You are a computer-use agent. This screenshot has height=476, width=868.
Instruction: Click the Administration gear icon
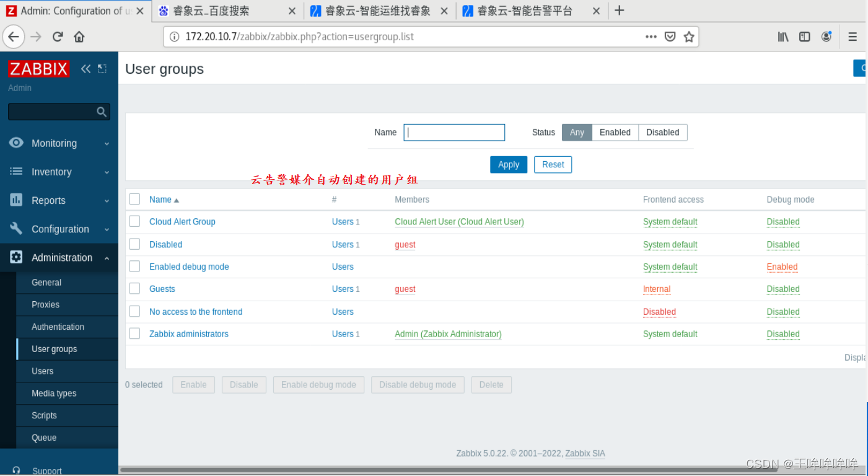(x=16, y=257)
